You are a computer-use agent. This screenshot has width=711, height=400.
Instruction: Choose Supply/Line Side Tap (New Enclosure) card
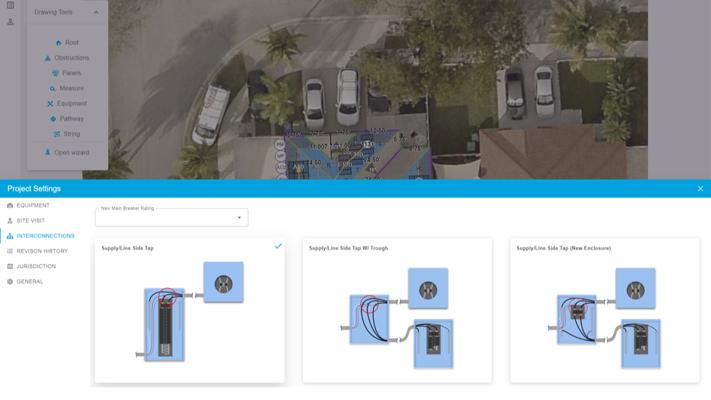[604, 310]
